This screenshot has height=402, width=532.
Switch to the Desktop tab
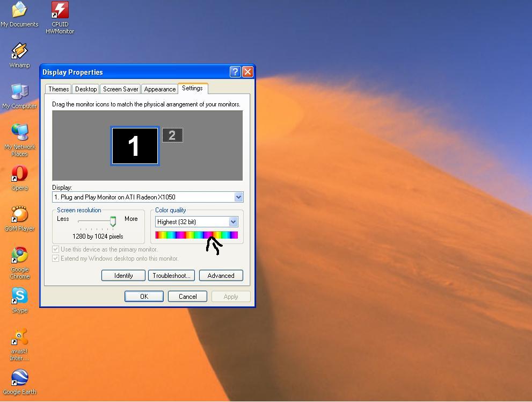pyautogui.click(x=86, y=89)
